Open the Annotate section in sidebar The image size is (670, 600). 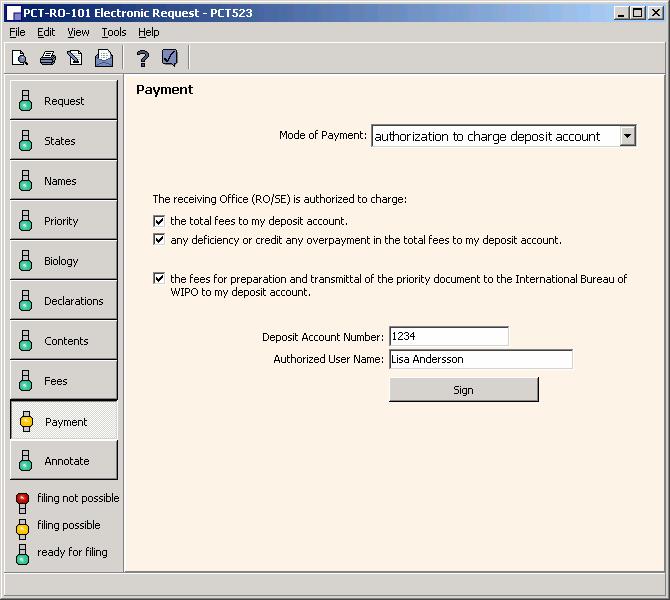click(63, 461)
